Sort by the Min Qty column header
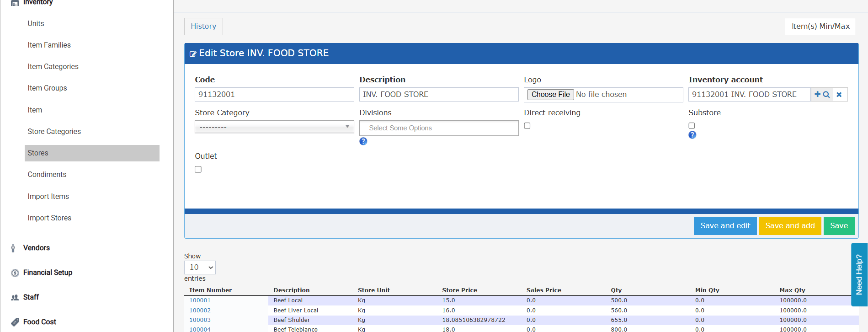 coord(707,290)
